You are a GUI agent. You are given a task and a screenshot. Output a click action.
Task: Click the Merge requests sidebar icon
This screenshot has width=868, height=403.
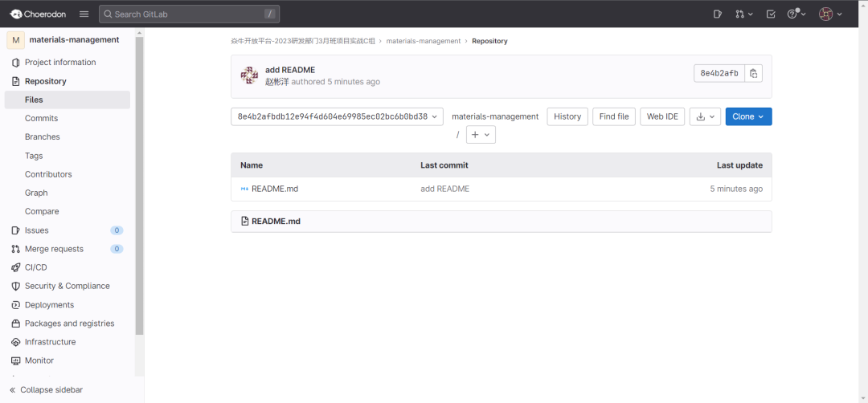tap(15, 249)
